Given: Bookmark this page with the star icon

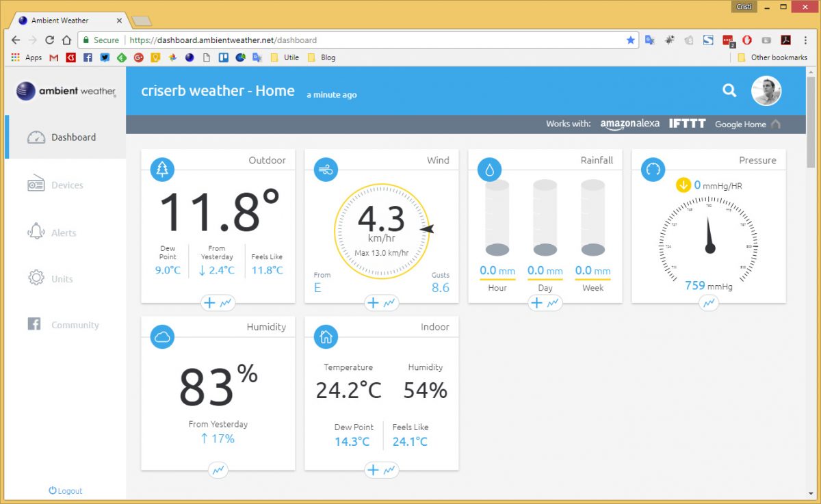Looking at the screenshot, I should click(x=630, y=40).
